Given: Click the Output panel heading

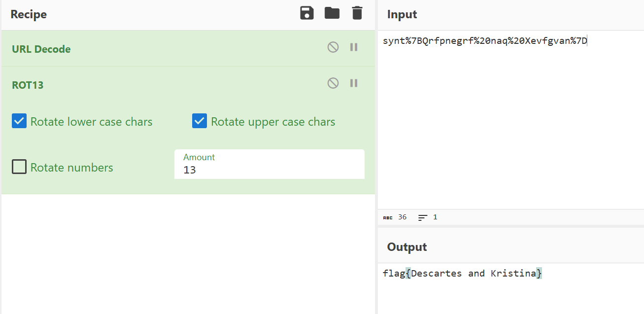Looking at the screenshot, I should tap(407, 247).
